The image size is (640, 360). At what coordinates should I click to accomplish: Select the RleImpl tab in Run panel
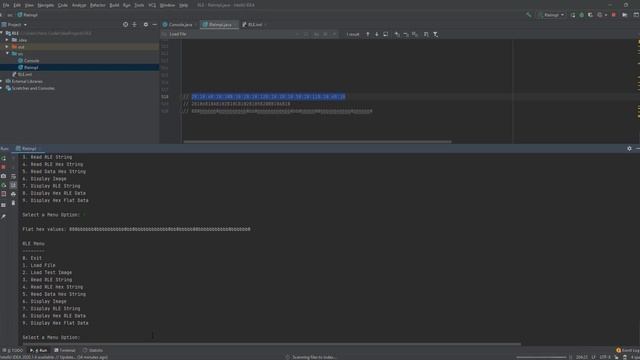pyautogui.click(x=28, y=149)
